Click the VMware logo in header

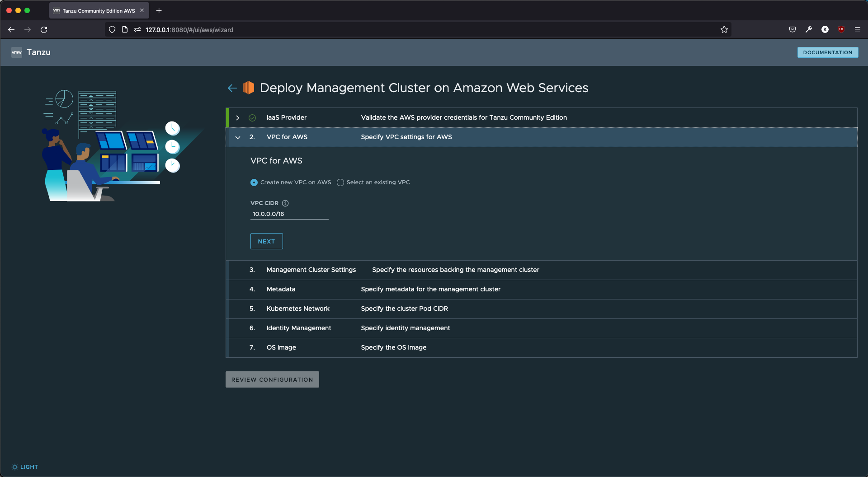pos(17,52)
